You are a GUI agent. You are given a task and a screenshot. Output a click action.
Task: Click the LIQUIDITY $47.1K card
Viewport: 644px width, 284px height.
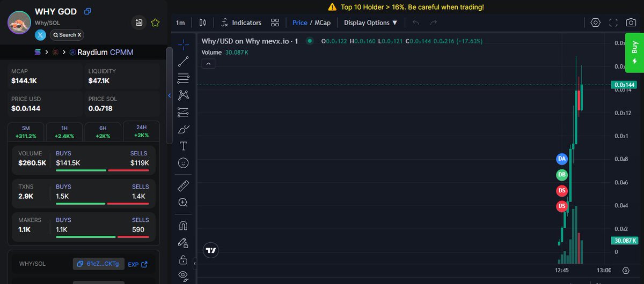(x=122, y=77)
